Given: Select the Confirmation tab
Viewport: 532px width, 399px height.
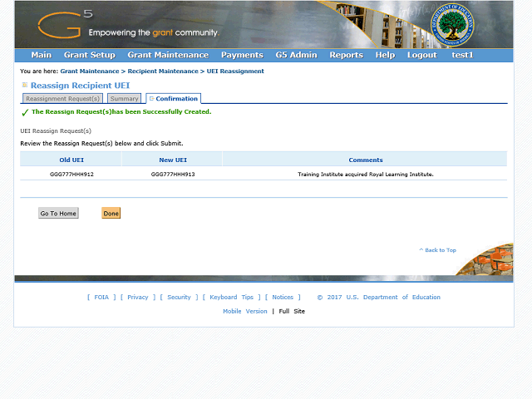Looking at the screenshot, I should tap(174, 98).
